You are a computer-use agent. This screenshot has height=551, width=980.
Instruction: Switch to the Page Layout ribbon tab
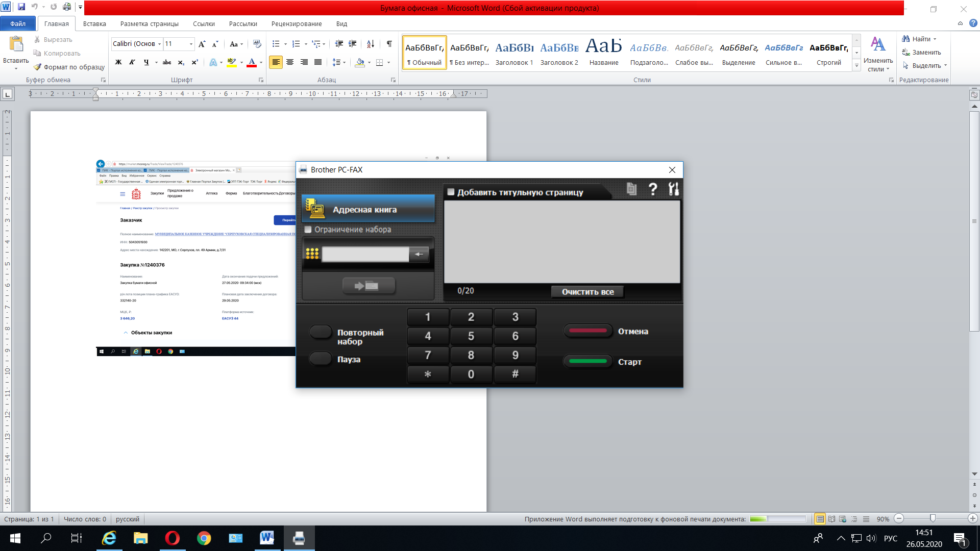(x=150, y=23)
